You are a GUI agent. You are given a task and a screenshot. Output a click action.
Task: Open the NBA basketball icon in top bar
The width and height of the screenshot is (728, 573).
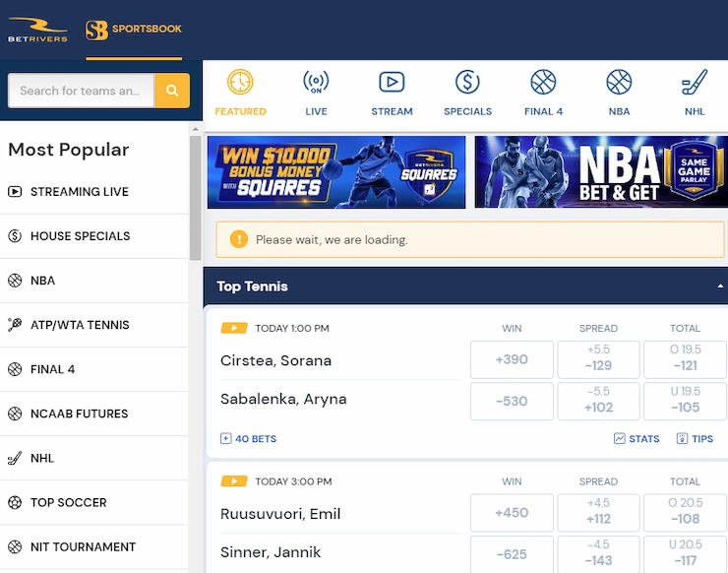tap(619, 83)
